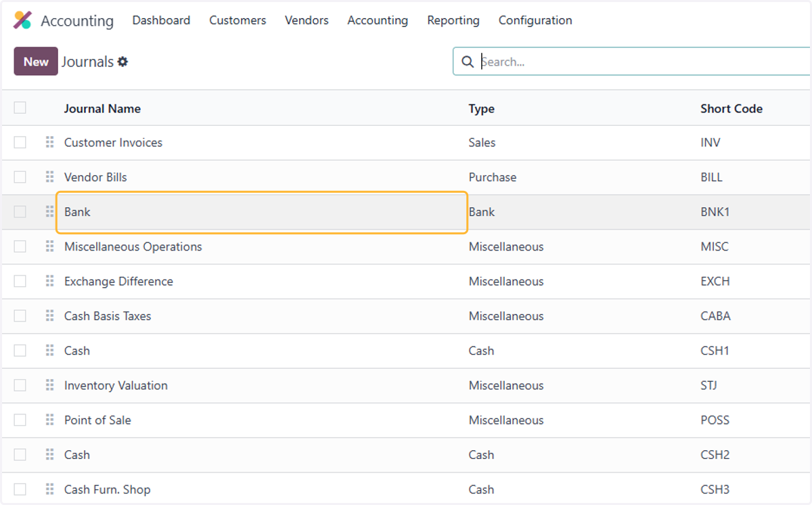
Task: Grab the drag handle of Customer Invoices row
Action: click(49, 142)
